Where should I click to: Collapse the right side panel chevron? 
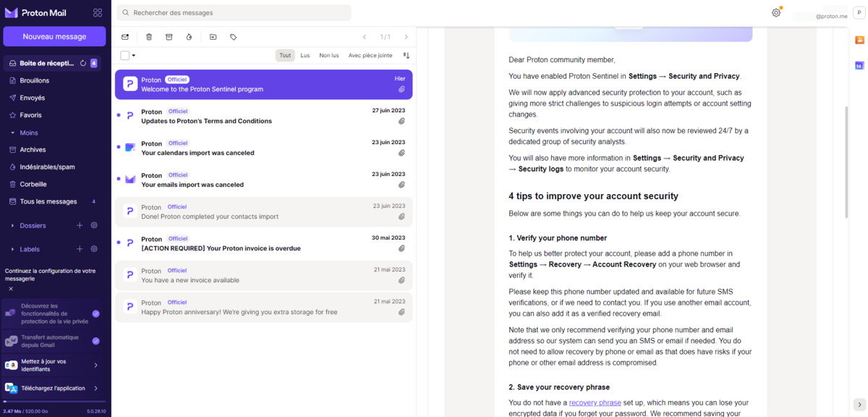(859, 405)
